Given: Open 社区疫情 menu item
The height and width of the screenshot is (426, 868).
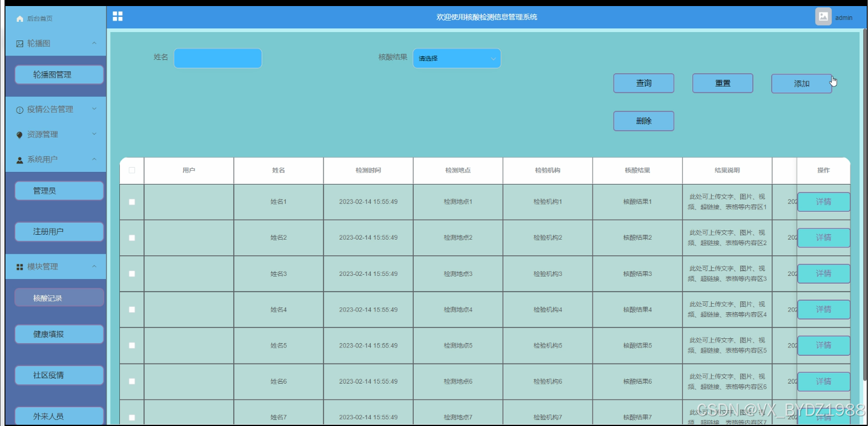Looking at the screenshot, I should pos(59,375).
